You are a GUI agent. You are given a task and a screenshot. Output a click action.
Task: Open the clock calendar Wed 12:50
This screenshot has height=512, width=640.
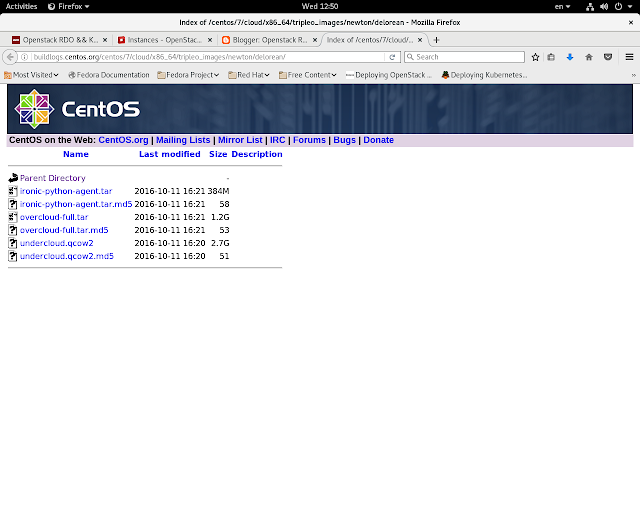pyautogui.click(x=320, y=7)
